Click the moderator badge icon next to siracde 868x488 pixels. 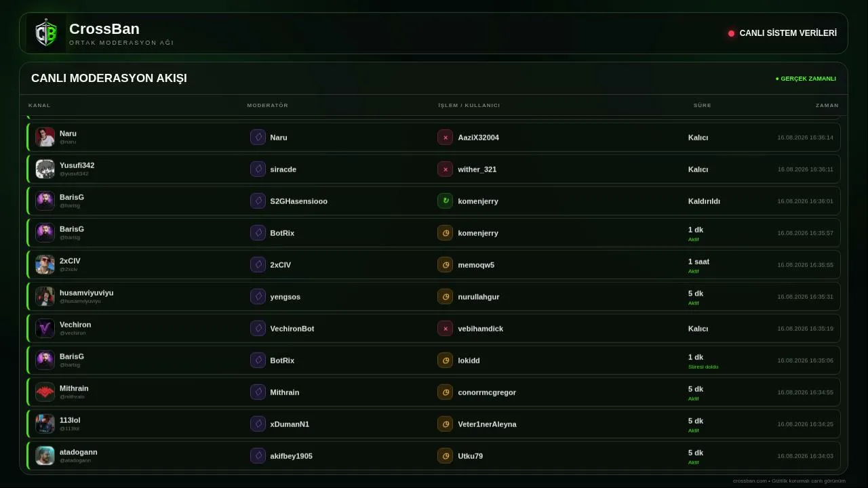[258, 169]
